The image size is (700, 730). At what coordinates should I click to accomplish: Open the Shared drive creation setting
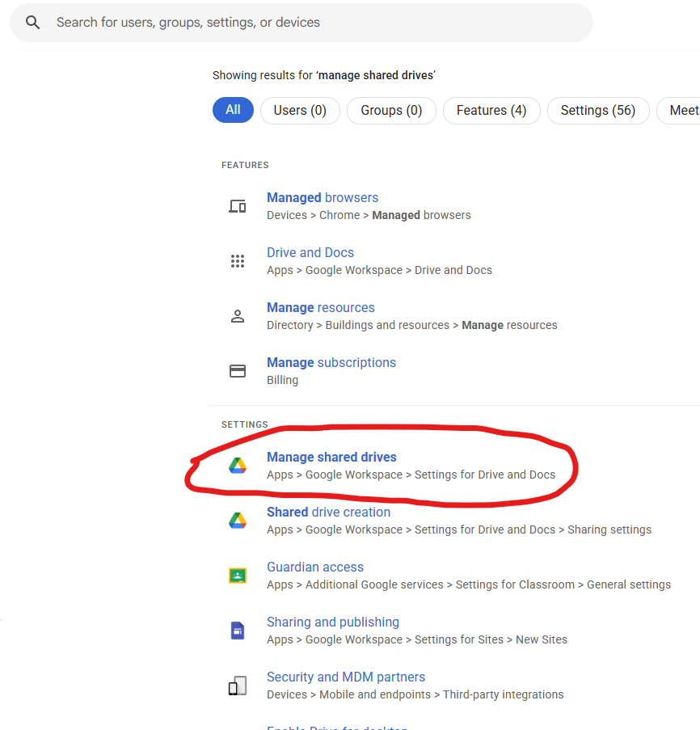pyautogui.click(x=329, y=512)
